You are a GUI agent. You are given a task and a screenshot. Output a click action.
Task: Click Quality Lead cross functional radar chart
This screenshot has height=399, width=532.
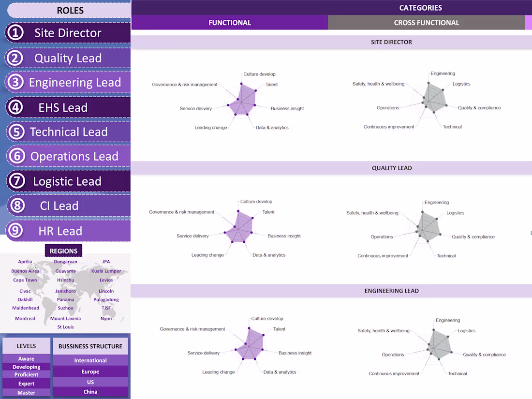point(420,229)
